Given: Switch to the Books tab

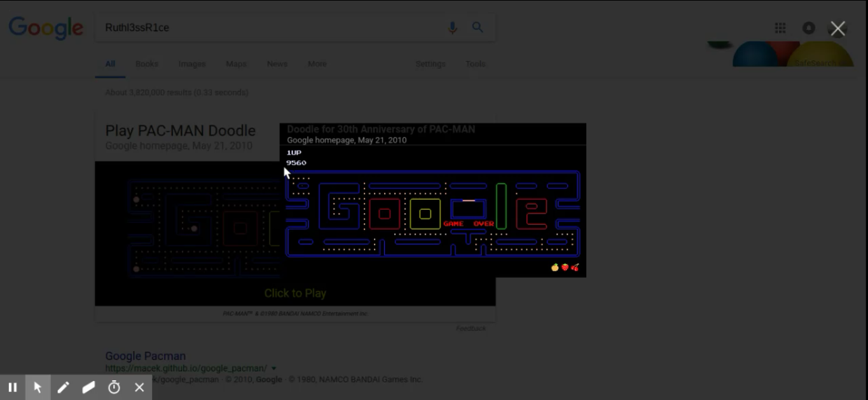Looking at the screenshot, I should pos(147,64).
